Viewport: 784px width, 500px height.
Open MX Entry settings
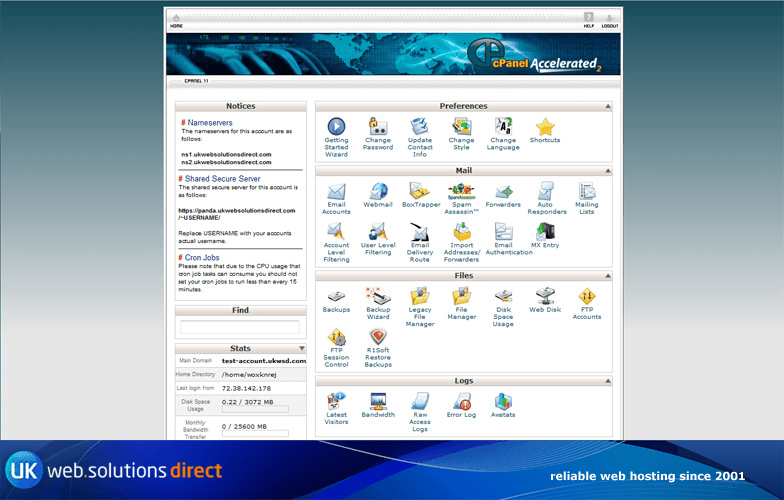[x=545, y=233]
